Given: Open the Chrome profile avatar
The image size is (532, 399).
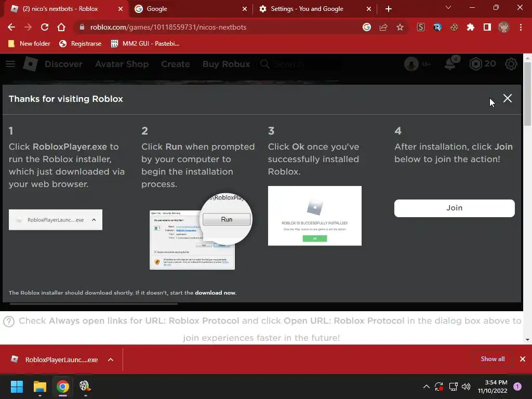Looking at the screenshot, I should [504, 27].
